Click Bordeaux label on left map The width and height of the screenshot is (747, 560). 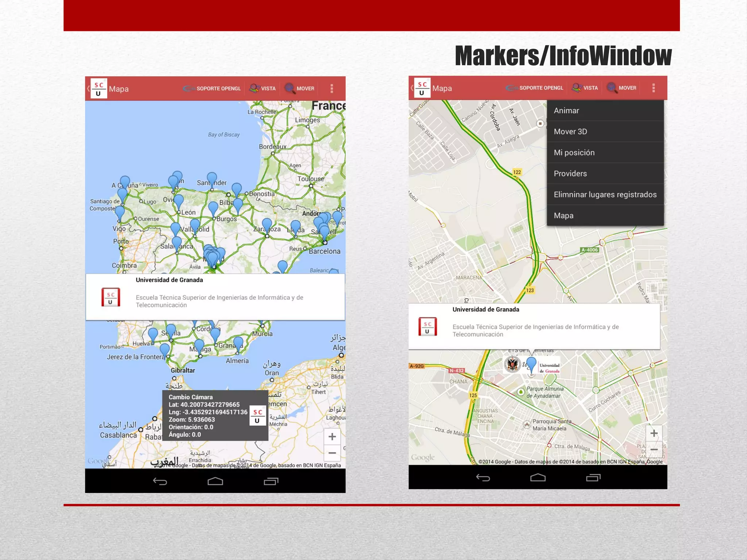[272, 147]
